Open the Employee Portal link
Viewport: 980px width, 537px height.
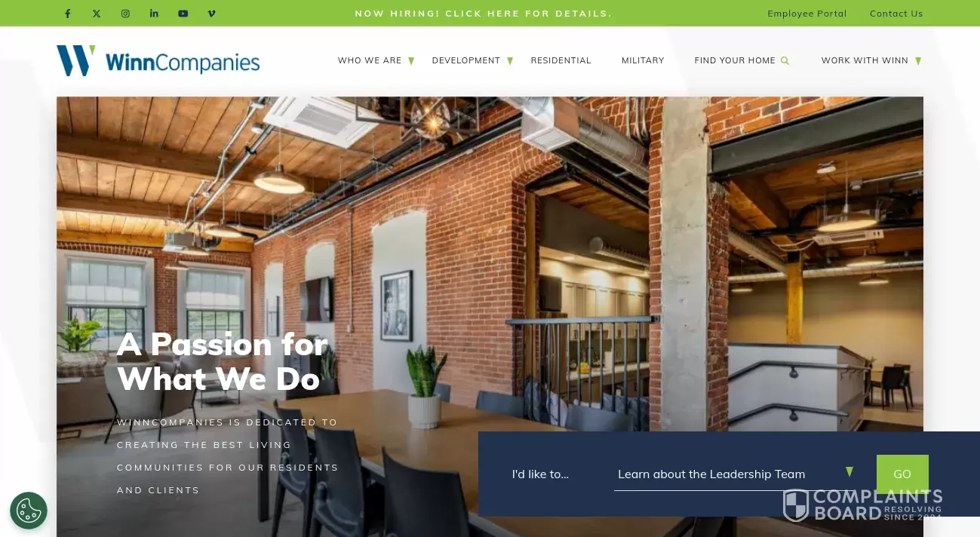click(x=807, y=14)
